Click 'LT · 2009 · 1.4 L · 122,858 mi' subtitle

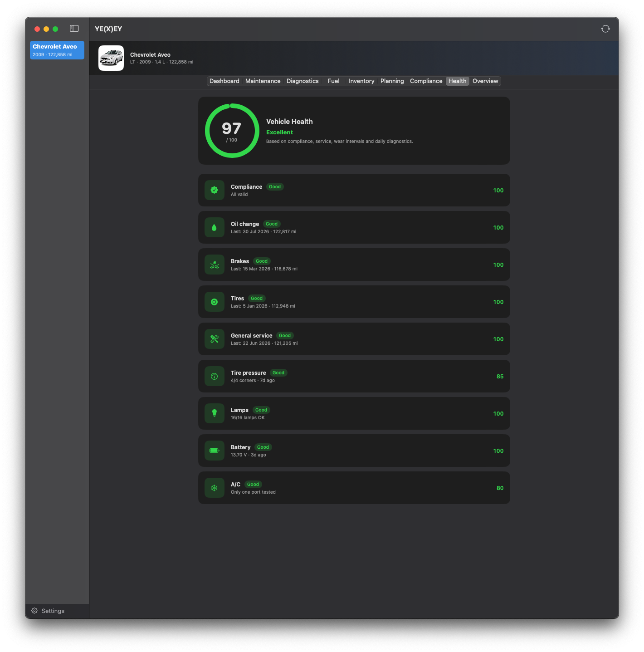[162, 62]
